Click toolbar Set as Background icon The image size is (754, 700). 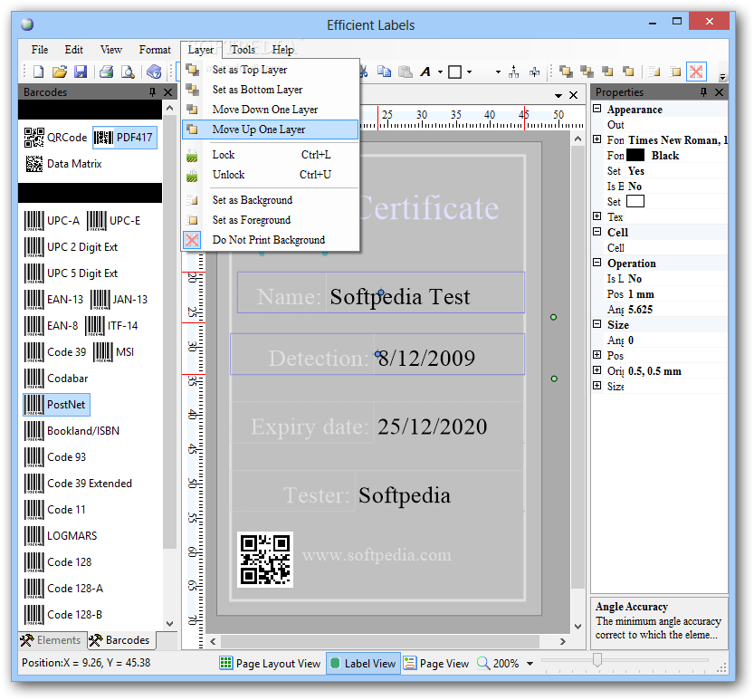click(654, 72)
